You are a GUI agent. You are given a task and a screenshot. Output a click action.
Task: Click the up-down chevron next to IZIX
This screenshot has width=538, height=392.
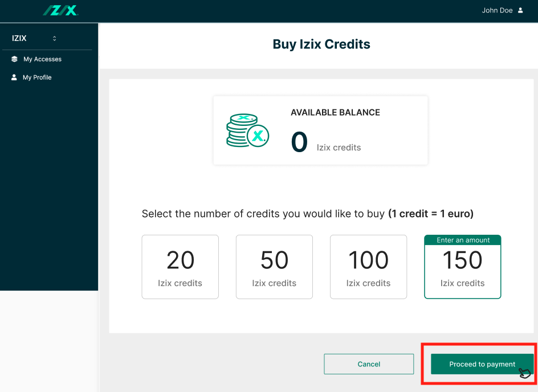click(55, 39)
